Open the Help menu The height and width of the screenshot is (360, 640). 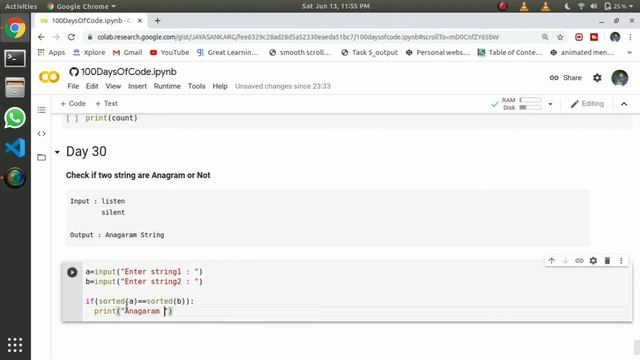point(220,86)
